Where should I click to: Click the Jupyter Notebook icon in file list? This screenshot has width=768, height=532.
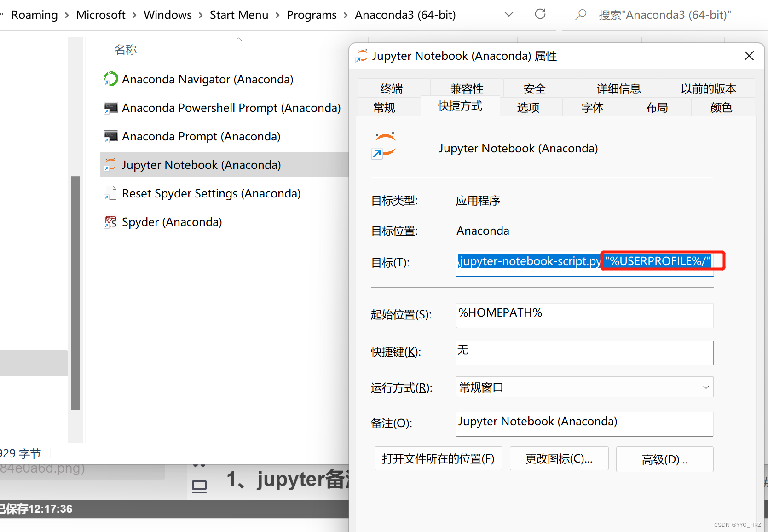click(x=110, y=165)
